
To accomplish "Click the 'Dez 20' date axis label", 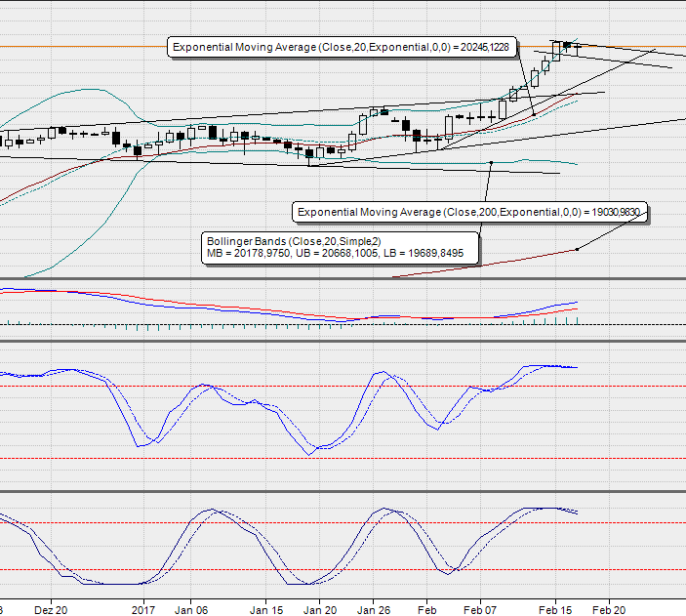I will pyautogui.click(x=51, y=610).
